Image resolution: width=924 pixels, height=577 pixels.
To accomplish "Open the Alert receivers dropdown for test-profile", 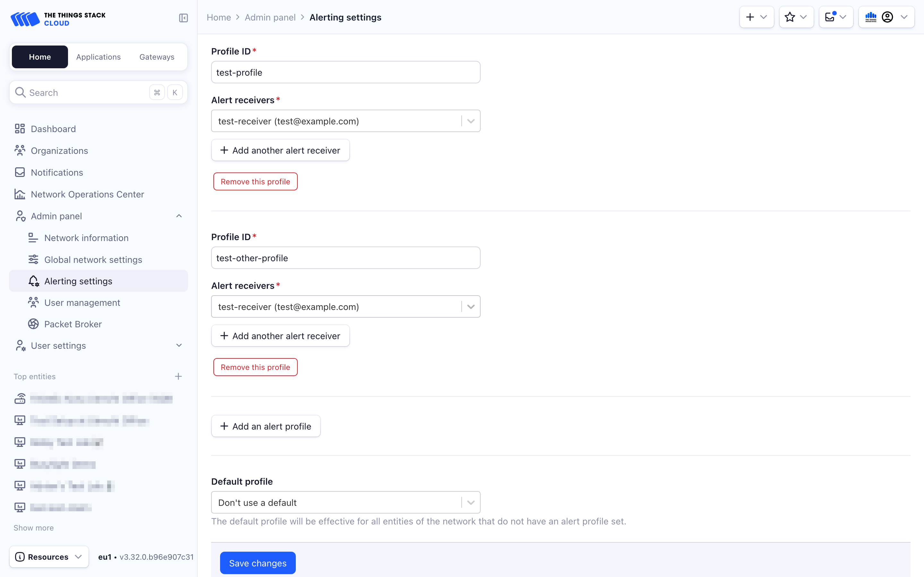I will (x=470, y=121).
